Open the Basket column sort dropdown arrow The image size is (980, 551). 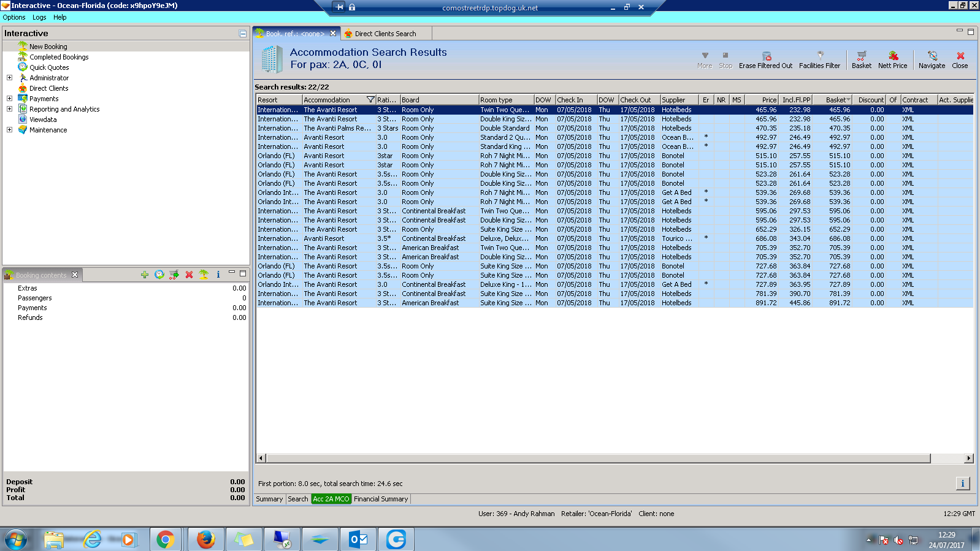coord(848,100)
